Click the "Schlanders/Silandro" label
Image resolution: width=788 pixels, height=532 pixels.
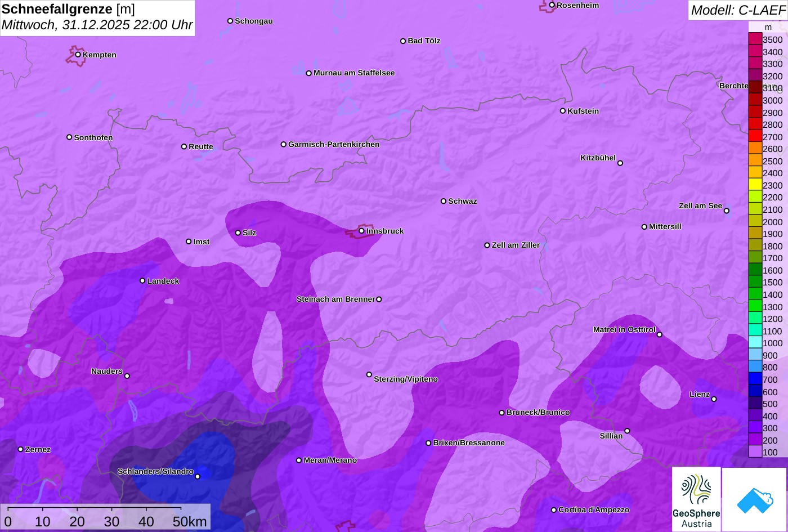click(155, 471)
